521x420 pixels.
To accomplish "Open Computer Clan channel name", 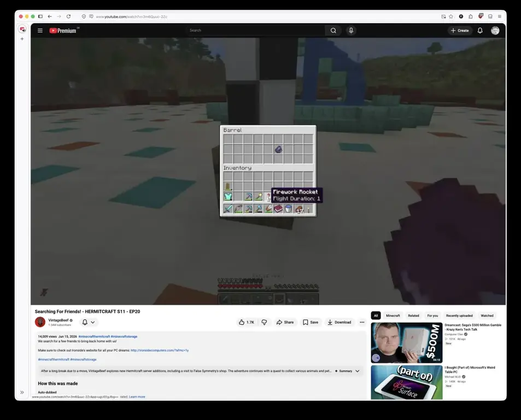I will pos(454,334).
